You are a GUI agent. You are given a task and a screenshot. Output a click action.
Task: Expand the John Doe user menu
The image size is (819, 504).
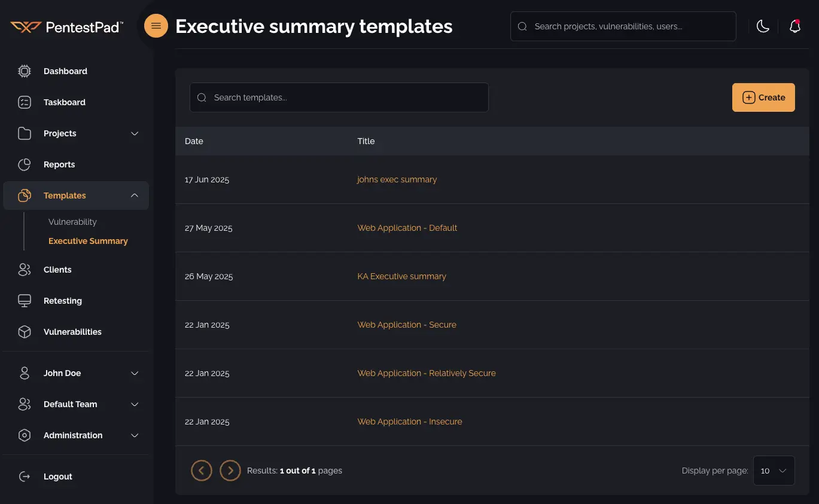point(134,372)
